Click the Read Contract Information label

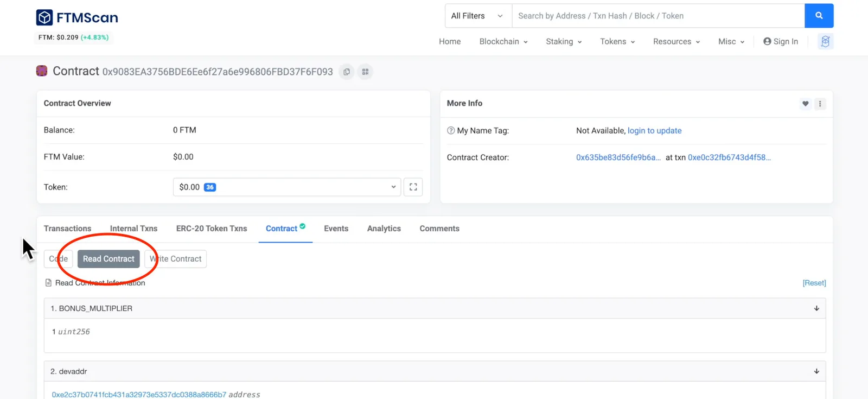(x=100, y=283)
